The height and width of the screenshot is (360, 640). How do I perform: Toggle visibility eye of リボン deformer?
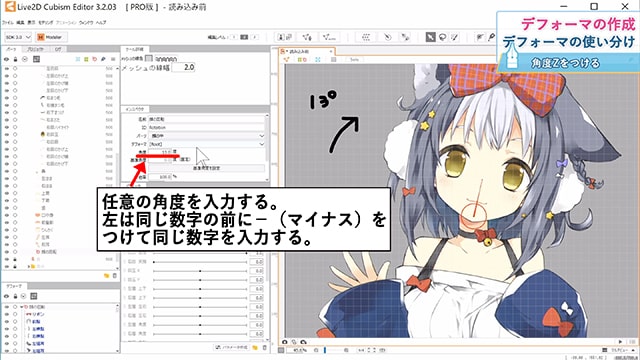7,314
